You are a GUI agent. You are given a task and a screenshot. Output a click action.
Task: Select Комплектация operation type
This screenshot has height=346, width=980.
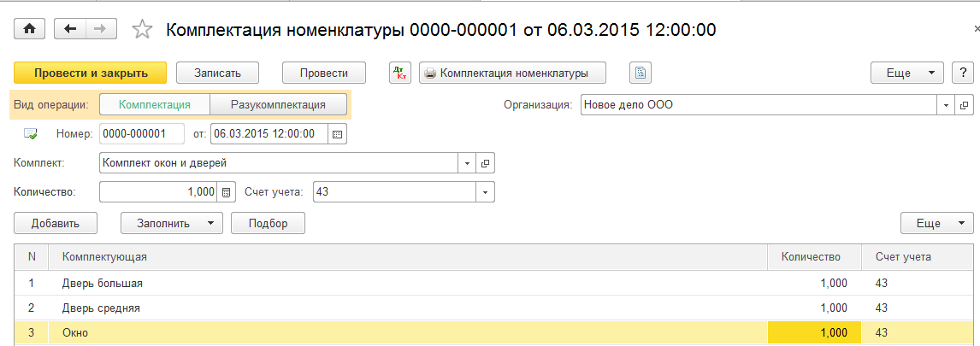[x=155, y=105]
